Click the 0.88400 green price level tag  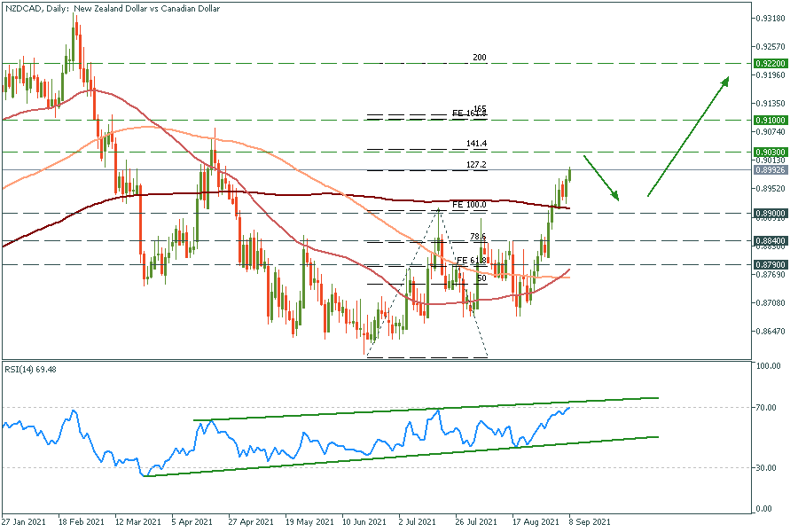[768, 239]
